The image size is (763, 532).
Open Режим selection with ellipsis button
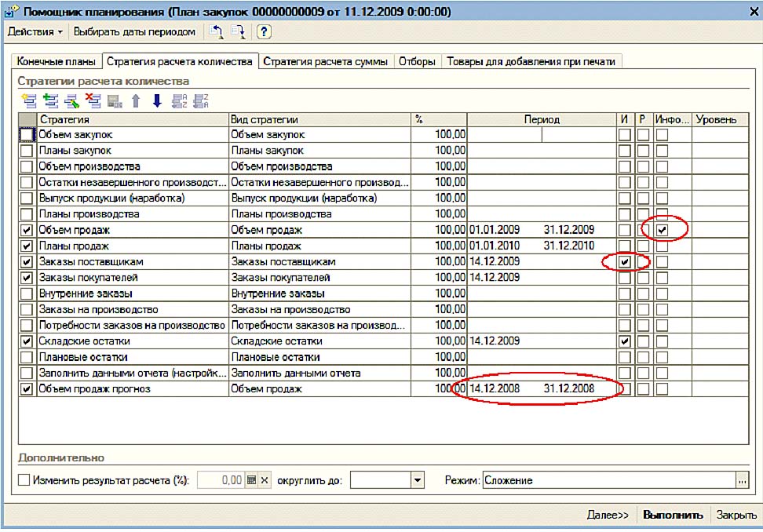[x=742, y=480]
